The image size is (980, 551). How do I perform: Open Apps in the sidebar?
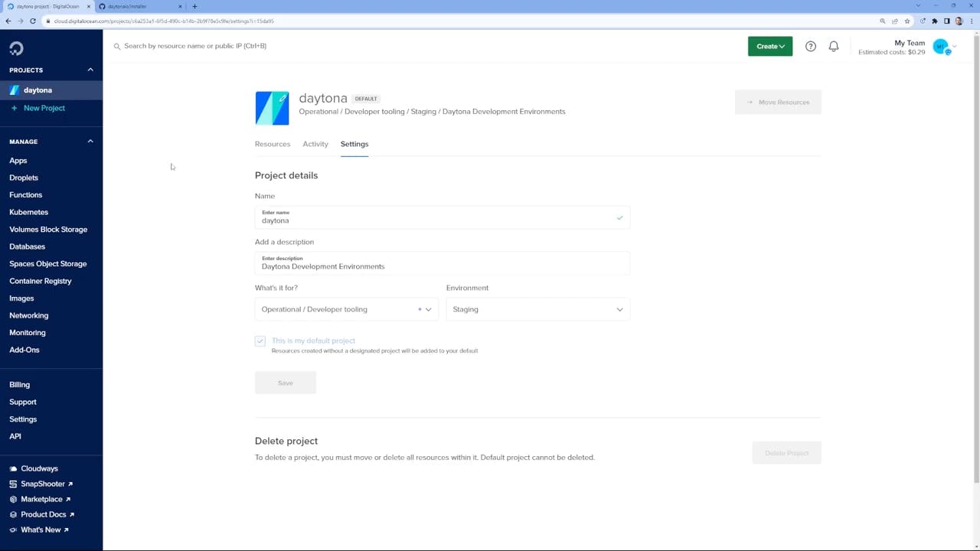tap(18, 161)
